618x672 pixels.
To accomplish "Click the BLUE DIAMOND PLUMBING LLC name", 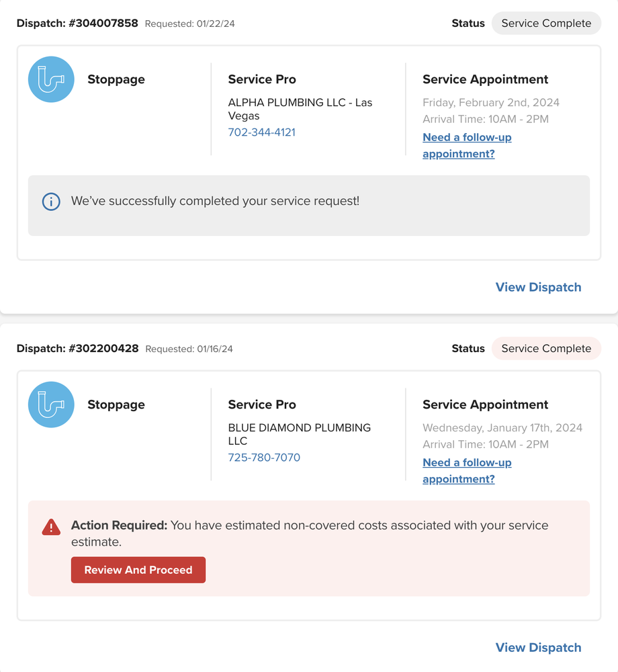I will (x=299, y=434).
